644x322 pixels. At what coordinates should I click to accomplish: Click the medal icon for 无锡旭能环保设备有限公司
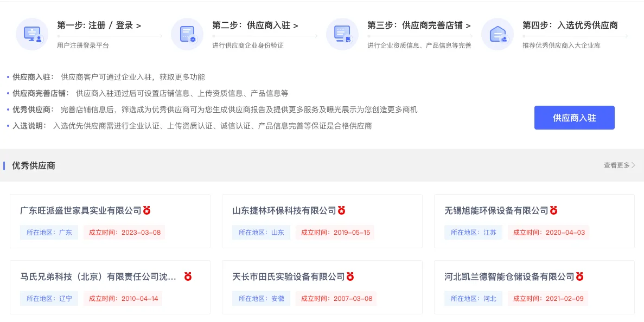(x=553, y=211)
